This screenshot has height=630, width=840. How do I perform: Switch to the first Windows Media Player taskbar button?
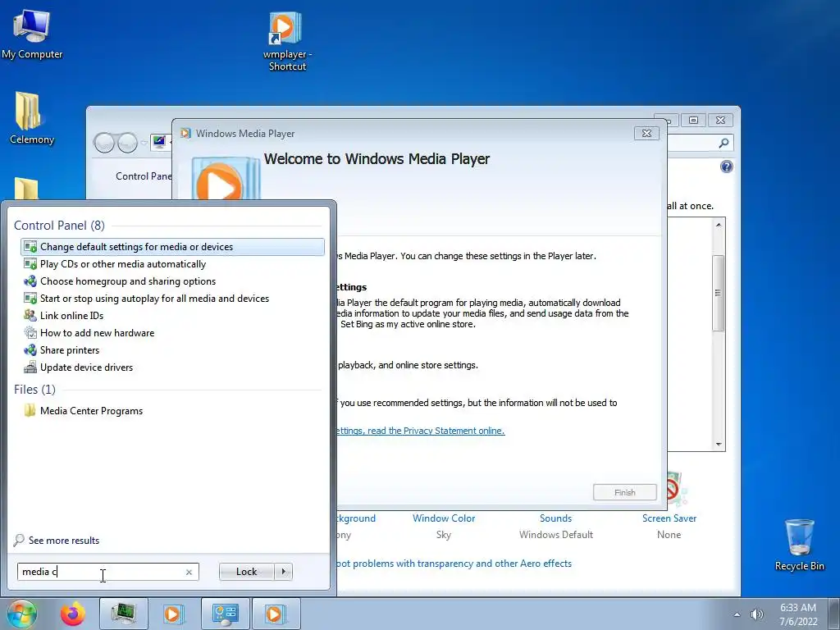point(174,614)
